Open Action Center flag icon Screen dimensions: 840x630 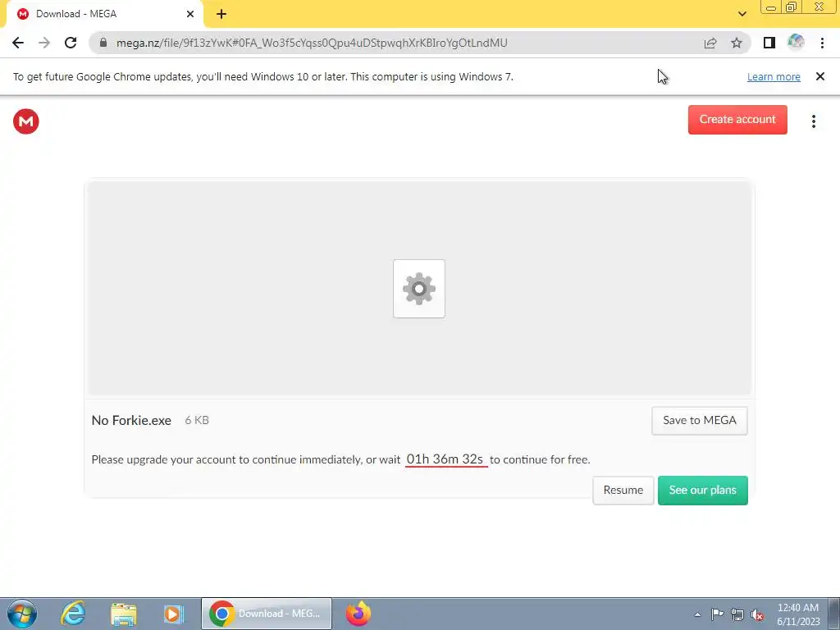click(717, 614)
